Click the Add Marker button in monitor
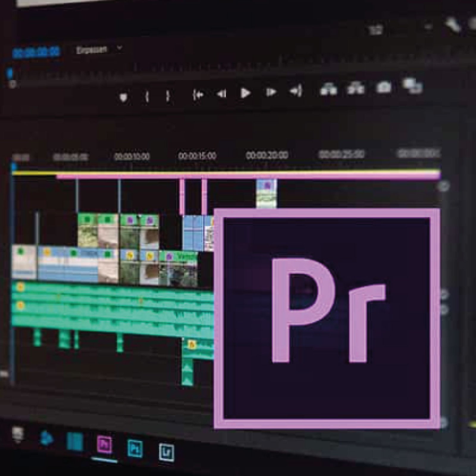 point(123,97)
